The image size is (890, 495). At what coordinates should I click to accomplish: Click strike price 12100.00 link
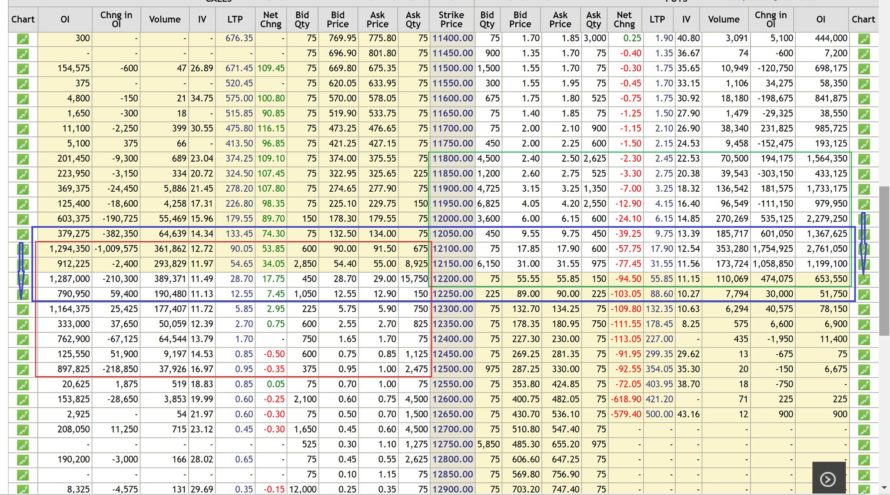[x=452, y=249]
